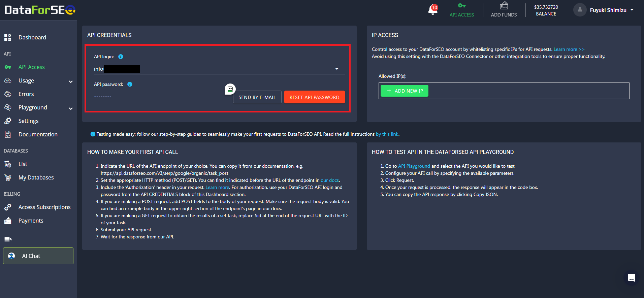Collapse sidebar using the menu toggle icon
Image resolution: width=644 pixels, height=298 pixels.
click(x=8, y=239)
